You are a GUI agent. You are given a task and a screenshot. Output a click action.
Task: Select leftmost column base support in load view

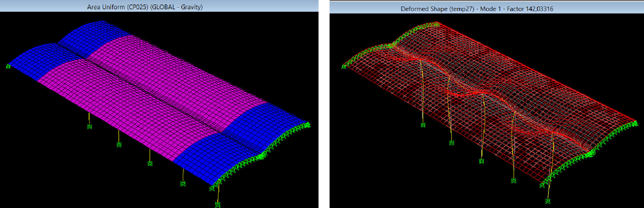[x=89, y=127]
